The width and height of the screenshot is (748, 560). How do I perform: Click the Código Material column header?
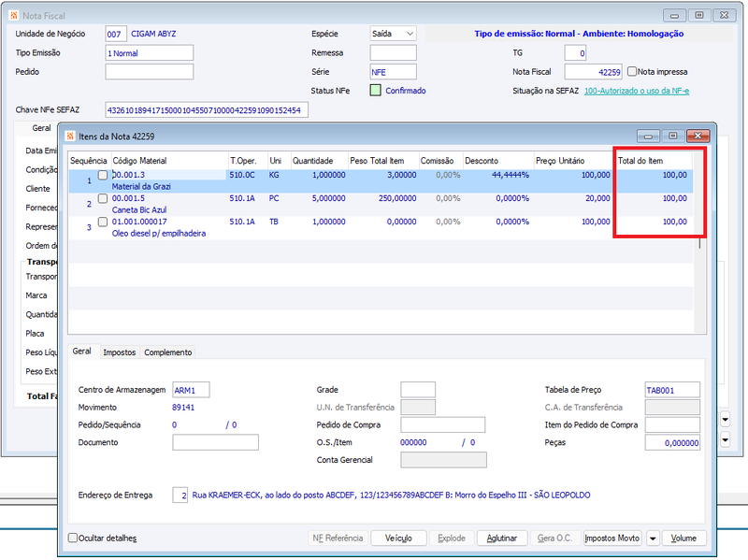pyautogui.click(x=169, y=161)
